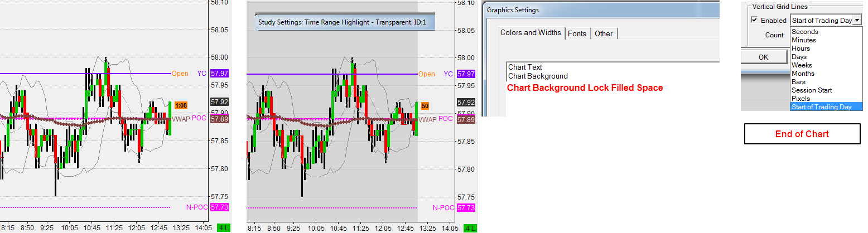Click the orange Open label on white chart
Viewport: 868px width, 233px height.
tap(180, 74)
